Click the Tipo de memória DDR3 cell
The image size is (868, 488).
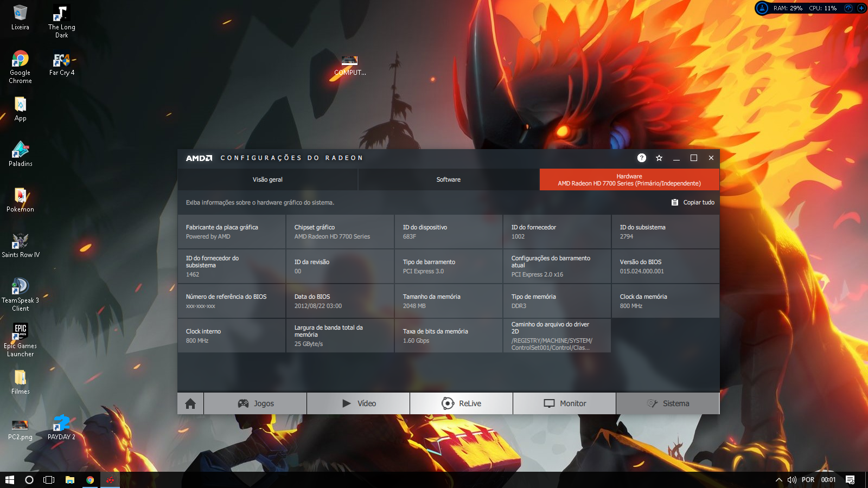[x=557, y=301]
